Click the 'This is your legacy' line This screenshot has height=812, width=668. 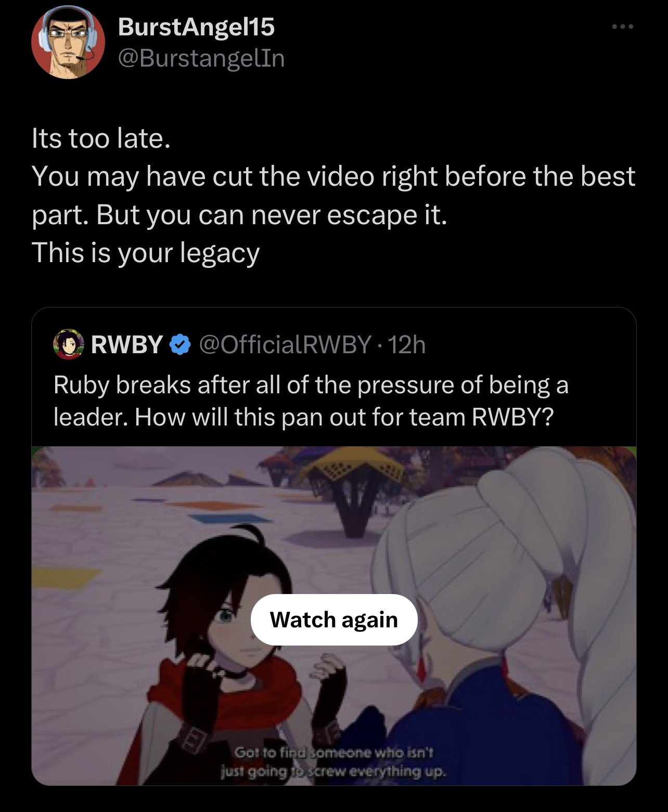[x=146, y=253]
